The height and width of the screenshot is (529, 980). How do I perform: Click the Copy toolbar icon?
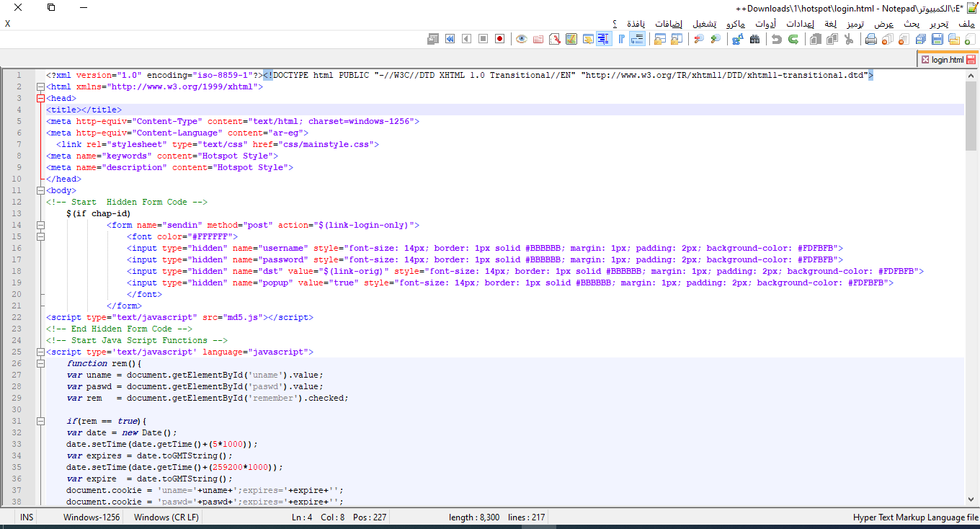(832, 39)
